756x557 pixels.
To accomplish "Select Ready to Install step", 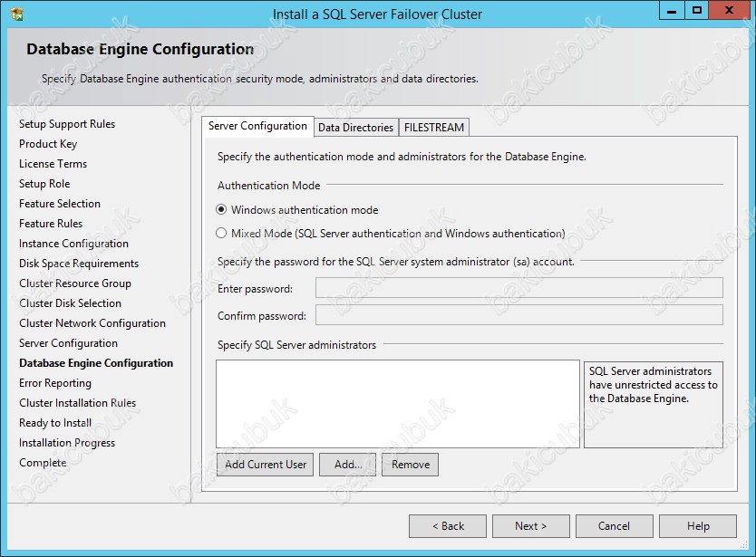I will tap(55, 423).
